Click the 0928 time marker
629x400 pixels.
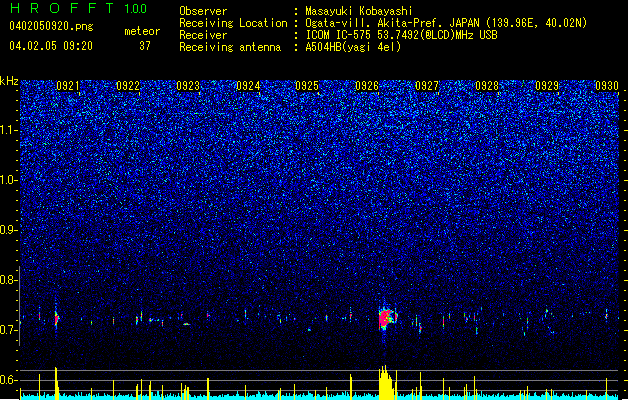click(x=487, y=86)
